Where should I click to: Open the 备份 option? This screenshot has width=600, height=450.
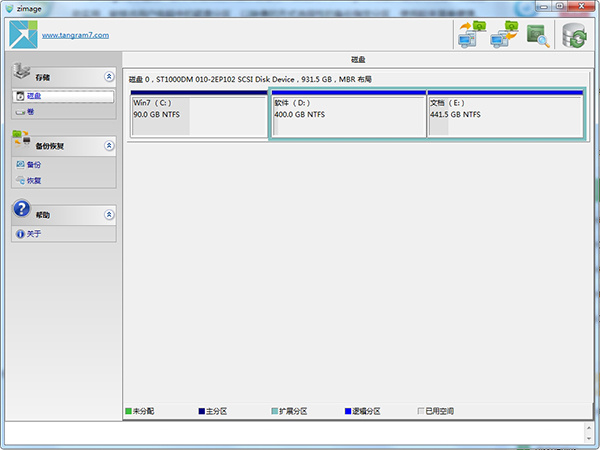pyautogui.click(x=34, y=165)
